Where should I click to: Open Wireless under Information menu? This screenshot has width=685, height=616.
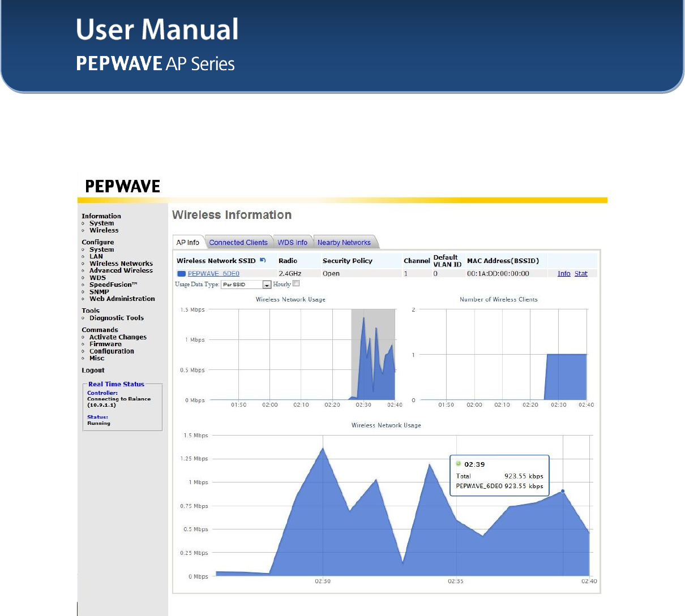tap(104, 230)
